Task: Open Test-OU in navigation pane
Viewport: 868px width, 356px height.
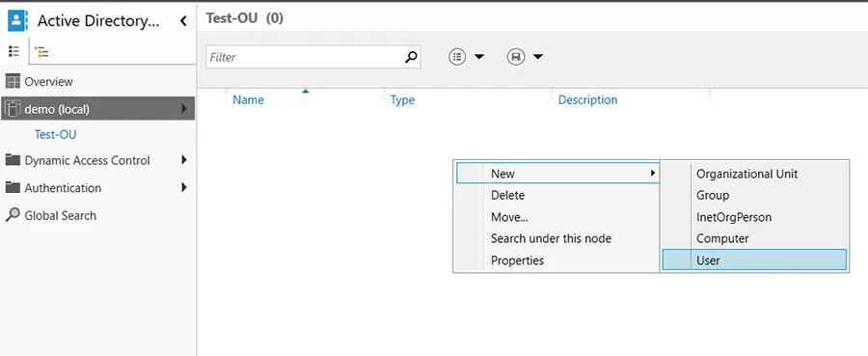Action: pos(55,134)
